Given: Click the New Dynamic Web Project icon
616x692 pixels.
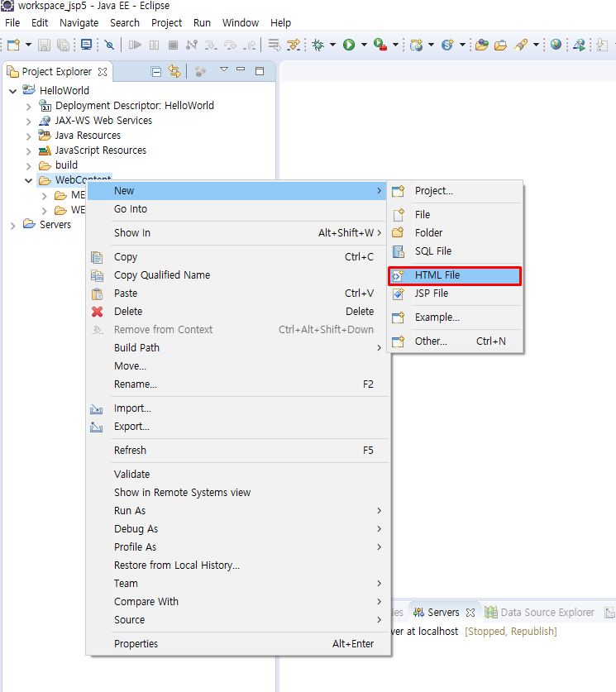Looking at the screenshot, I should click(x=416, y=45).
